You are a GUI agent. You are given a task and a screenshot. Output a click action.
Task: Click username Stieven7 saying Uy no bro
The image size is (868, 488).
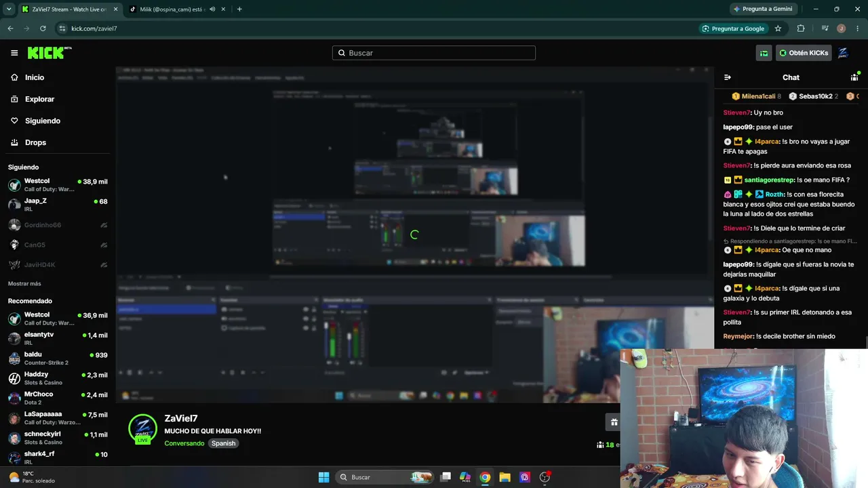[737, 113]
